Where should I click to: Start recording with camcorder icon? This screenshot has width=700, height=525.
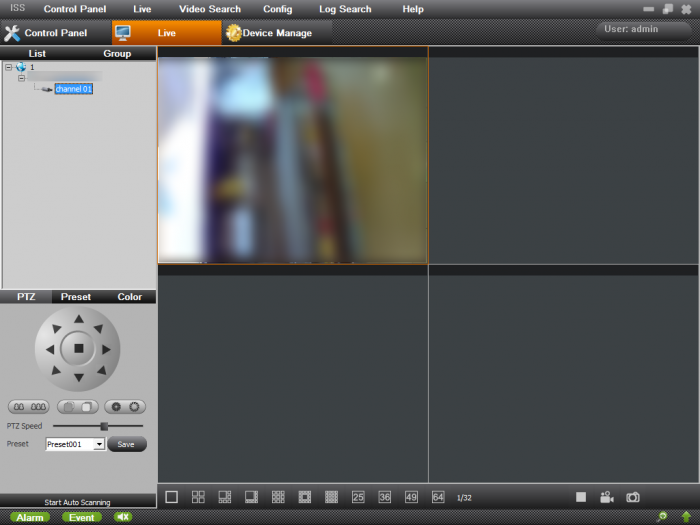click(607, 497)
